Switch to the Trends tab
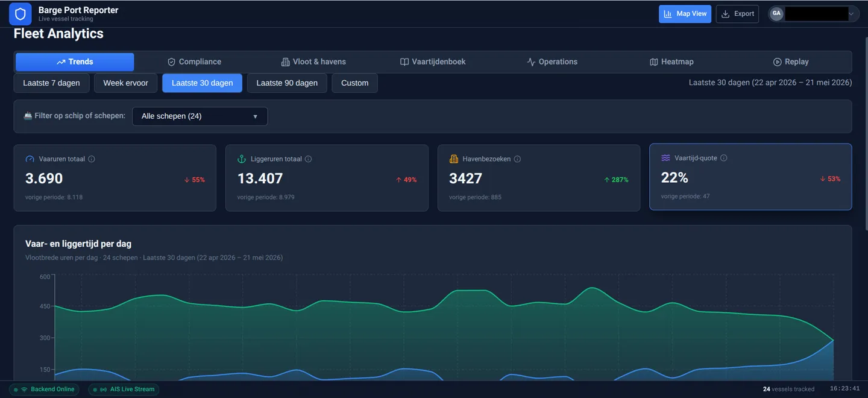This screenshot has width=868, height=398. point(75,62)
